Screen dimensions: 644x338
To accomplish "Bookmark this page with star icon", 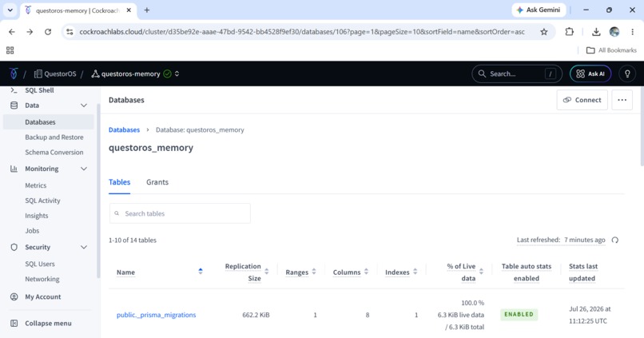I will pyautogui.click(x=544, y=32).
